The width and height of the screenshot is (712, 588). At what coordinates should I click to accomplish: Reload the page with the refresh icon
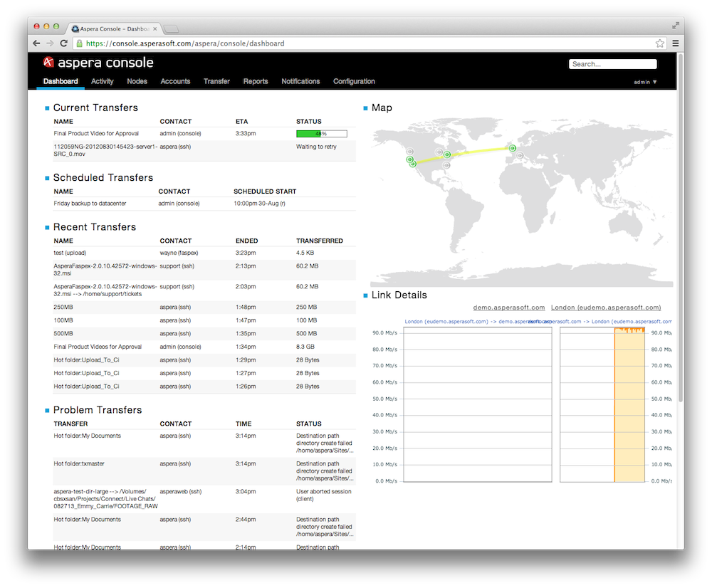(x=64, y=43)
